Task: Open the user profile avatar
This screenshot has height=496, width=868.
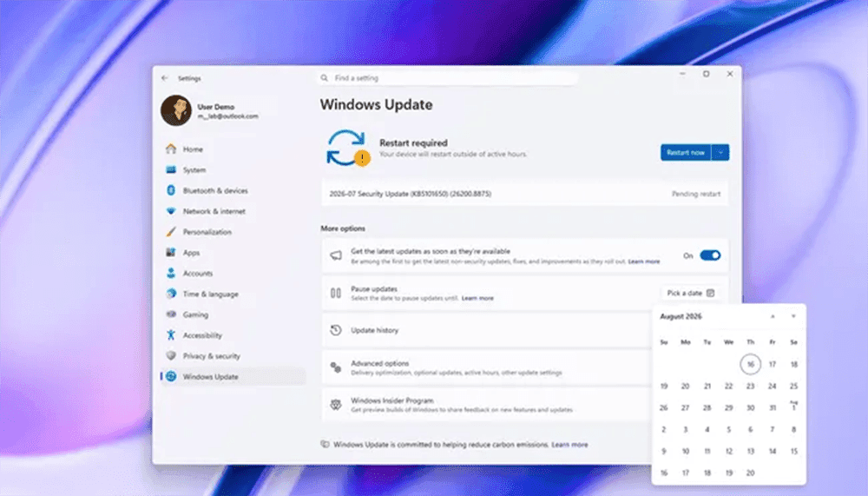Action: 176,110
